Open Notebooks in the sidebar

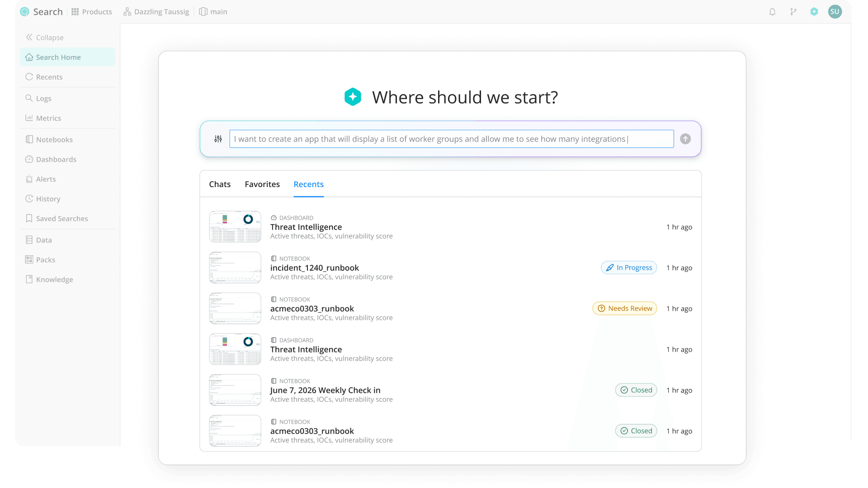pyautogui.click(x=67, y=140)
